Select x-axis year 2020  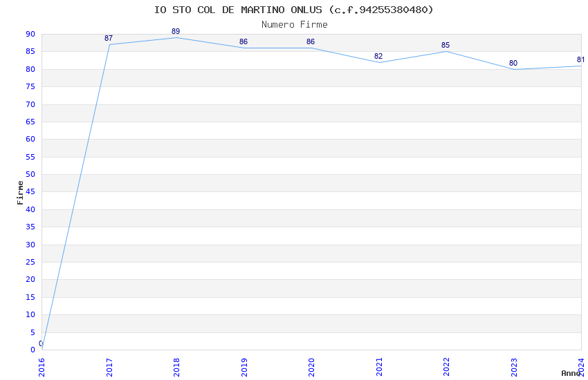tap(311, 368)
